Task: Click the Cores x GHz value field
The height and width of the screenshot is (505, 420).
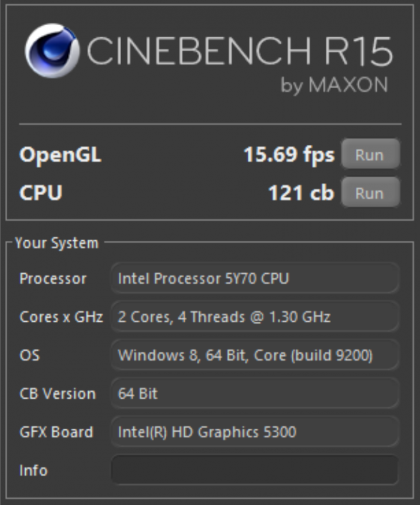Action: coord(254,317)
